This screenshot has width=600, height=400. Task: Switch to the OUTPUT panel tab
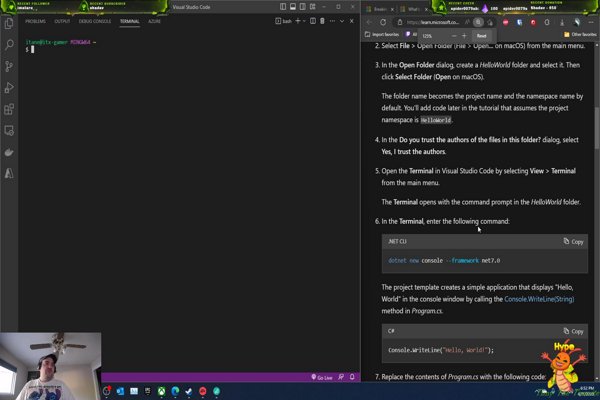coord(62,21)
